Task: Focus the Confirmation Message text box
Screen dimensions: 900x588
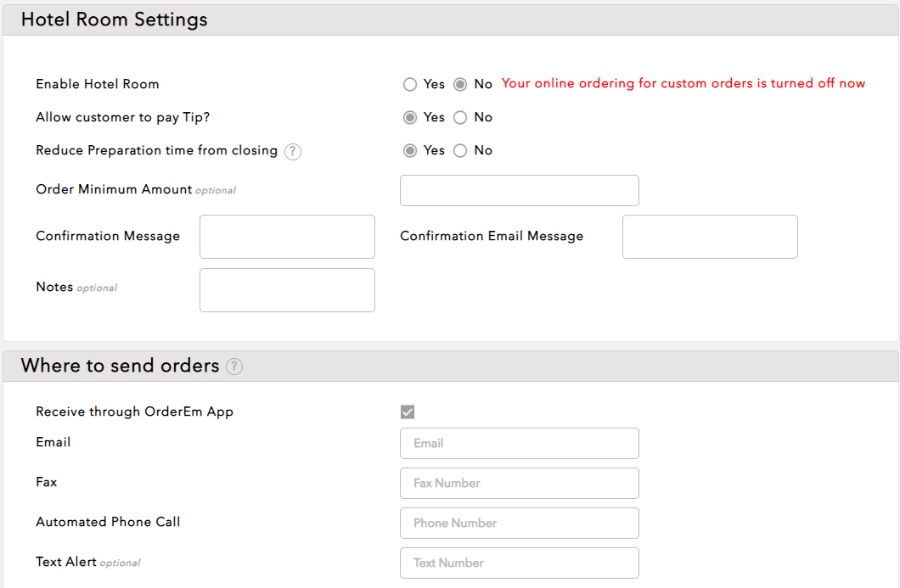Action: pos(287,237)
